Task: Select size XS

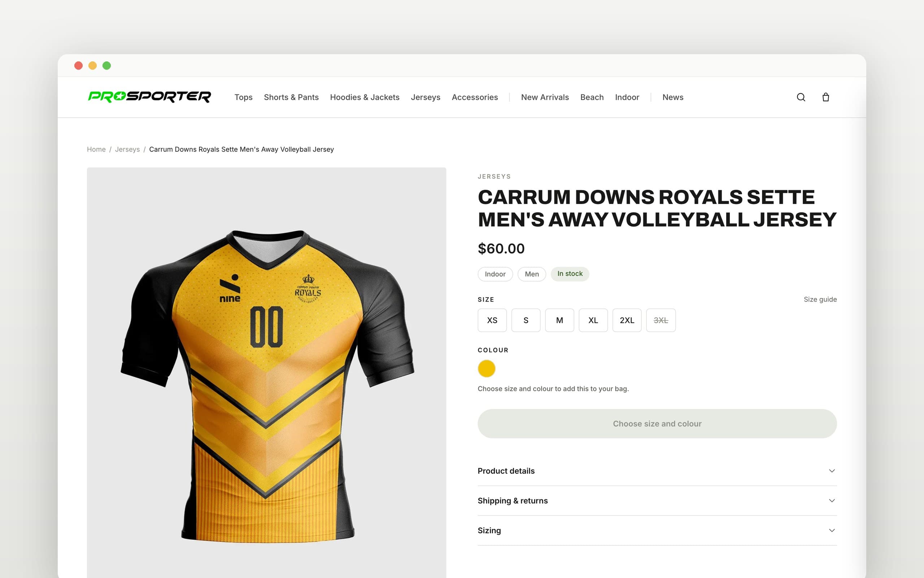Action: (x=492, y=320)
